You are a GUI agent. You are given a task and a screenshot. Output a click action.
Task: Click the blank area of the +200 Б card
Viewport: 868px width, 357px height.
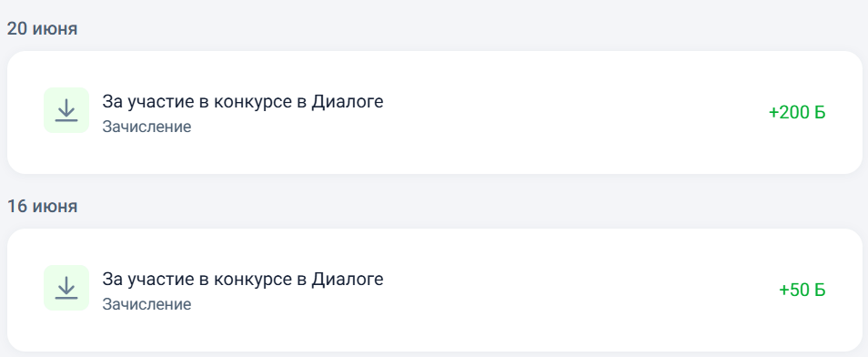(x=553, y=113)
